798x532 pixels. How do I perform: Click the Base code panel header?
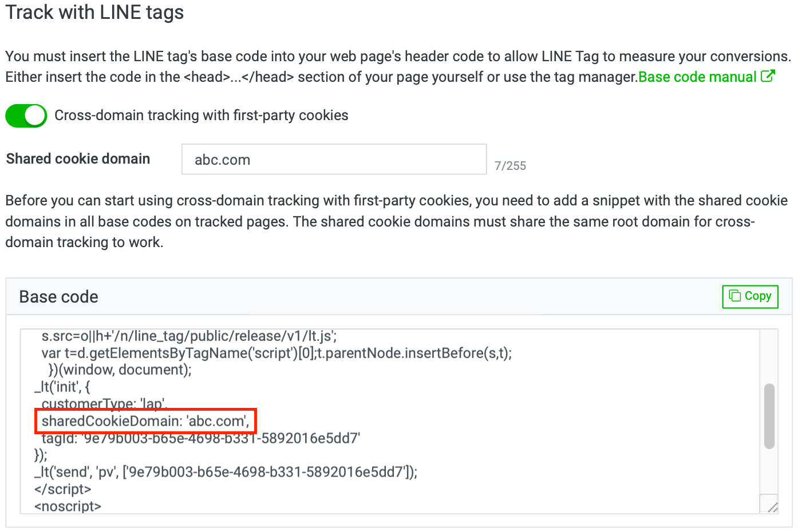399,296
